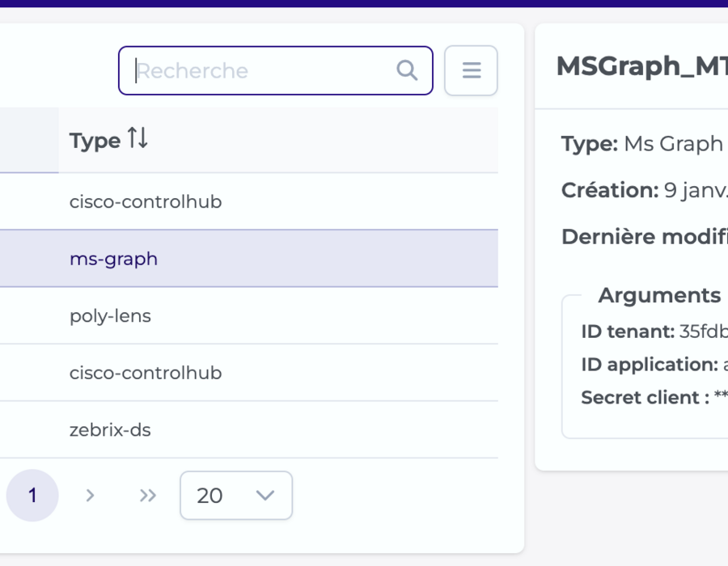
Task: Select the poly-lens row
Action: point(249,316)
